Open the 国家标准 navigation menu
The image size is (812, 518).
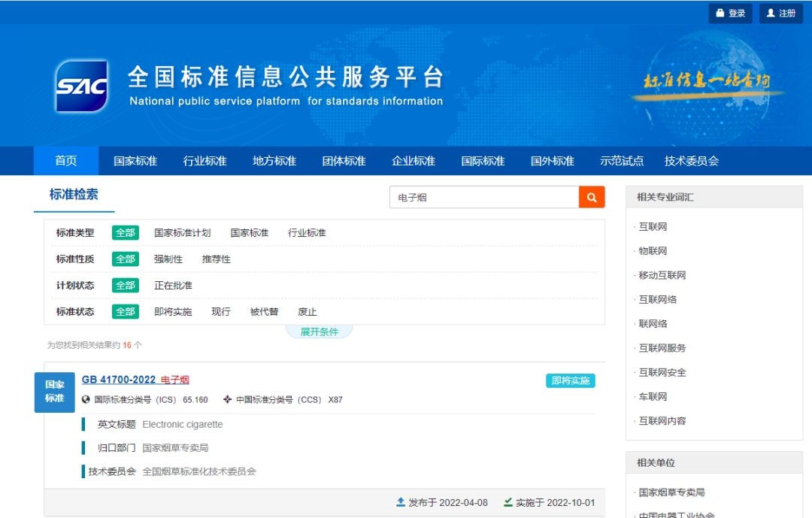pyautogui.click(x=135, y=161)
